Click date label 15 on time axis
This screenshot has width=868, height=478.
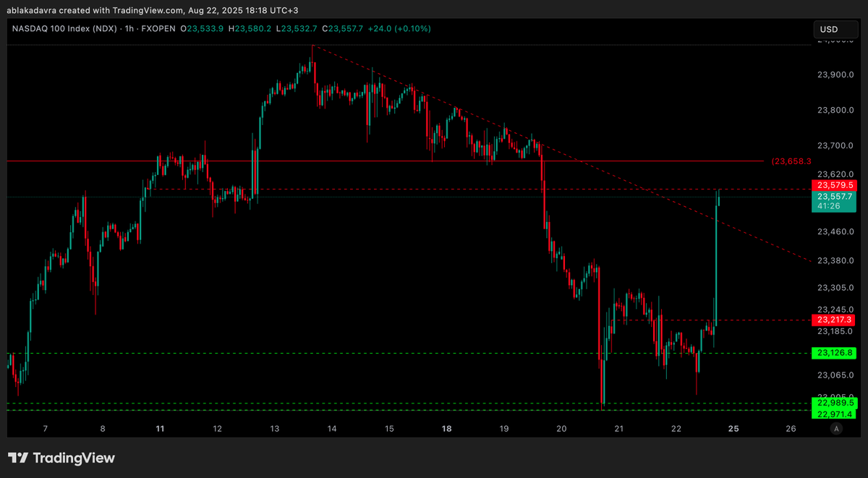389,429
